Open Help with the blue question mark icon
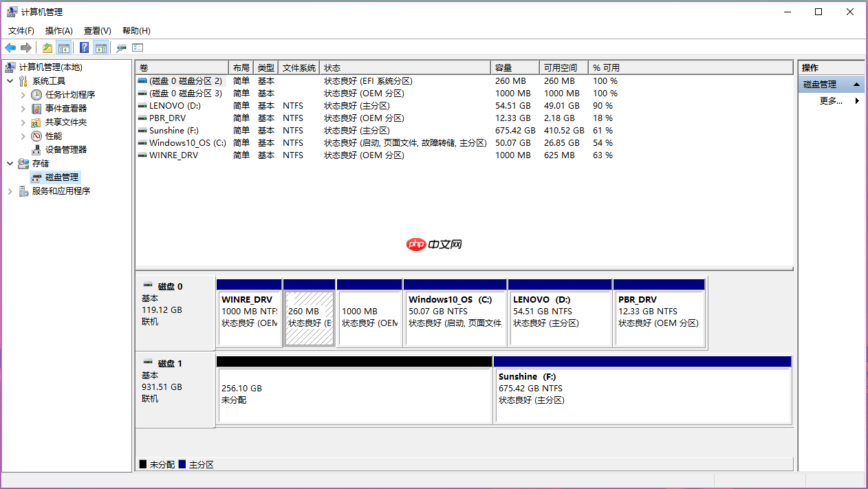 (x=84, y=47)
